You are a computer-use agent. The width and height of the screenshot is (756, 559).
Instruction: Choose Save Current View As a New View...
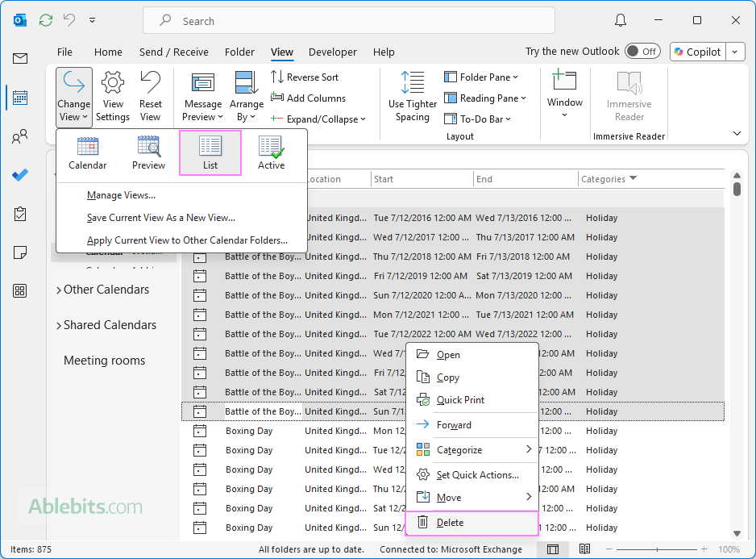[161, 218]
